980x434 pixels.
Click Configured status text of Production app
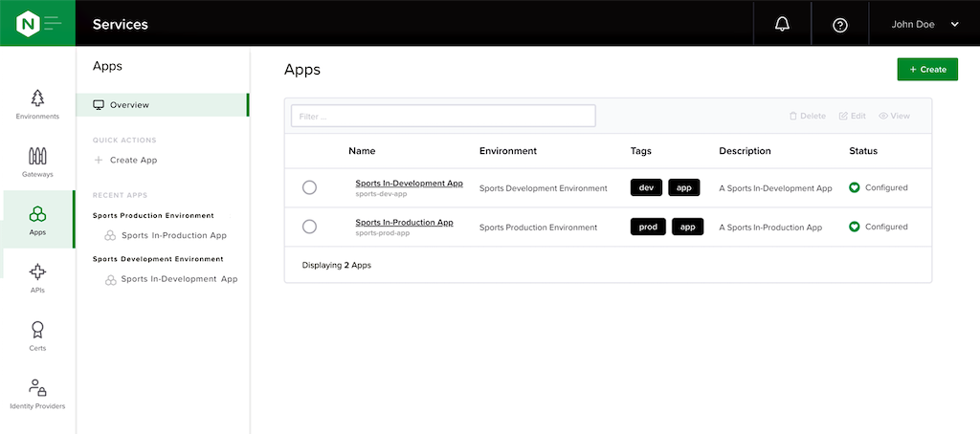coord(886,227)
